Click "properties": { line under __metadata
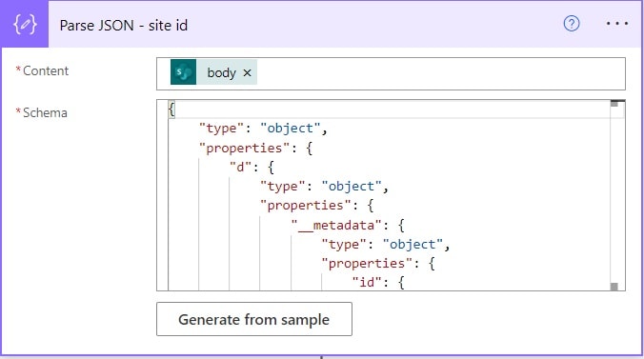 (x=378, y=263)
